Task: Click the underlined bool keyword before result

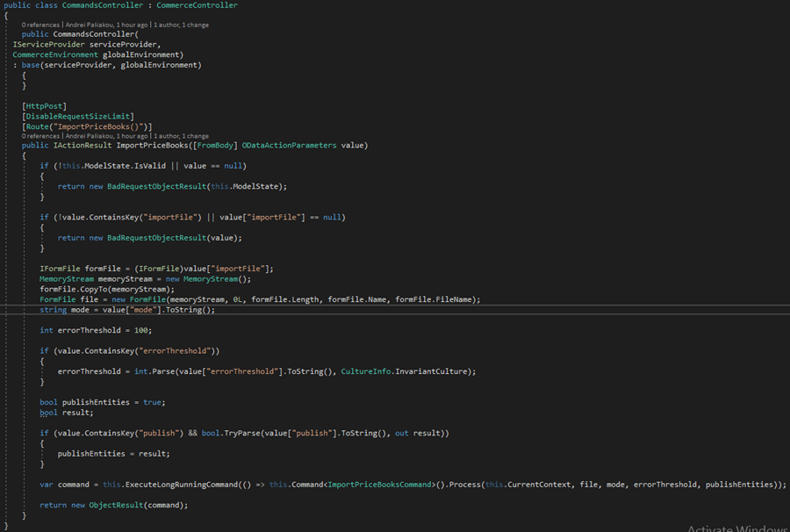Action: 48,413
